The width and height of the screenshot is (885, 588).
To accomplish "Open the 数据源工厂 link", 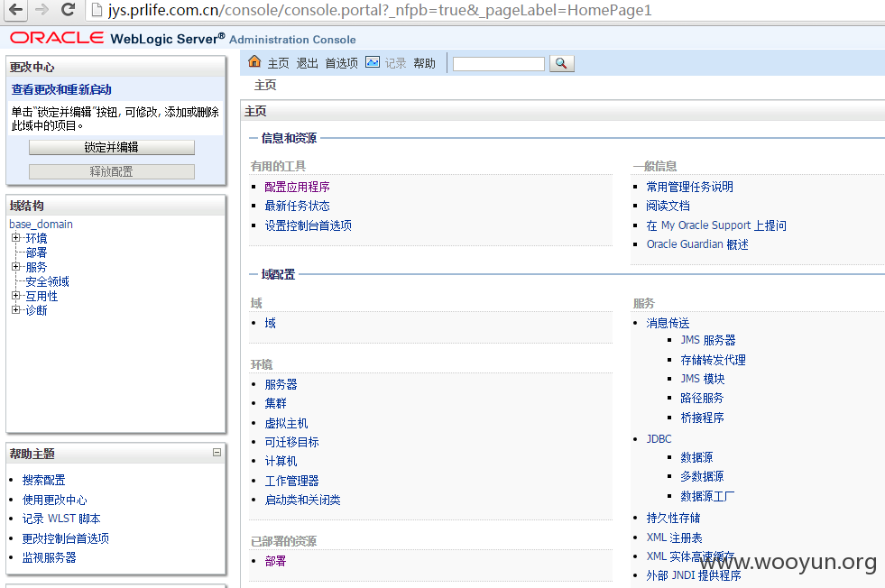I will pyautogui.click(x=708, y=496).
